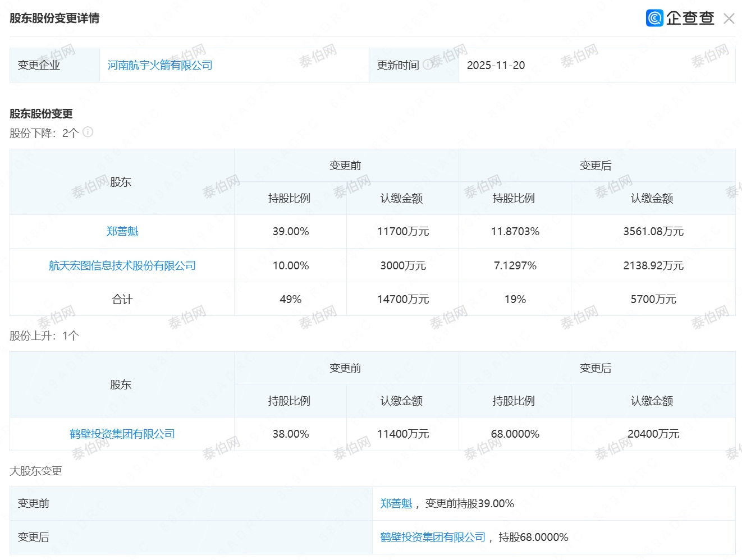The height and width of the screenshot is (560, 742).
Task: Click 鹤壁投资集团有限公司 link in the 变更后 row
Action: coord(432,537)
